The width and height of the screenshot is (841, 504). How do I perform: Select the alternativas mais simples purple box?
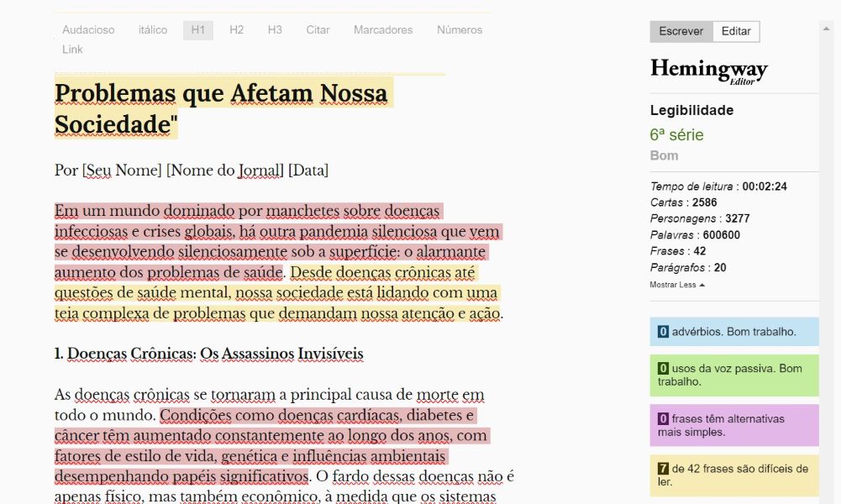tap(734, 425)
